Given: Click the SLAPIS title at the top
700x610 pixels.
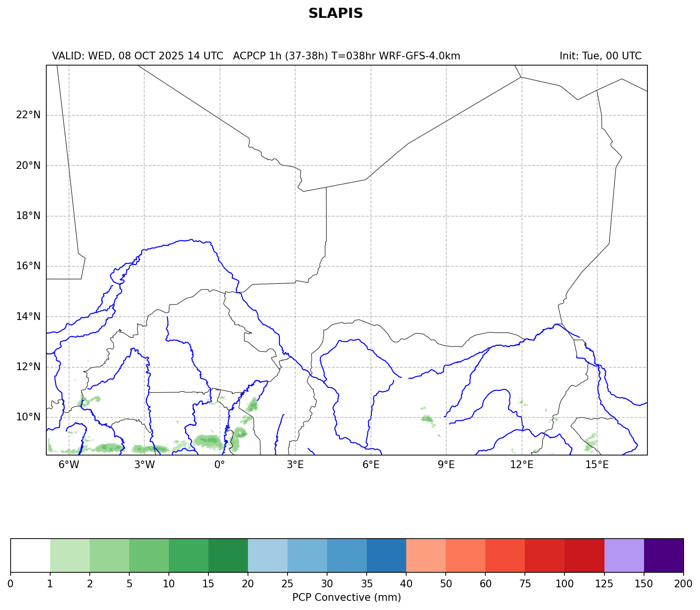Looking at the screenshot, I should [x=335, y=14].
